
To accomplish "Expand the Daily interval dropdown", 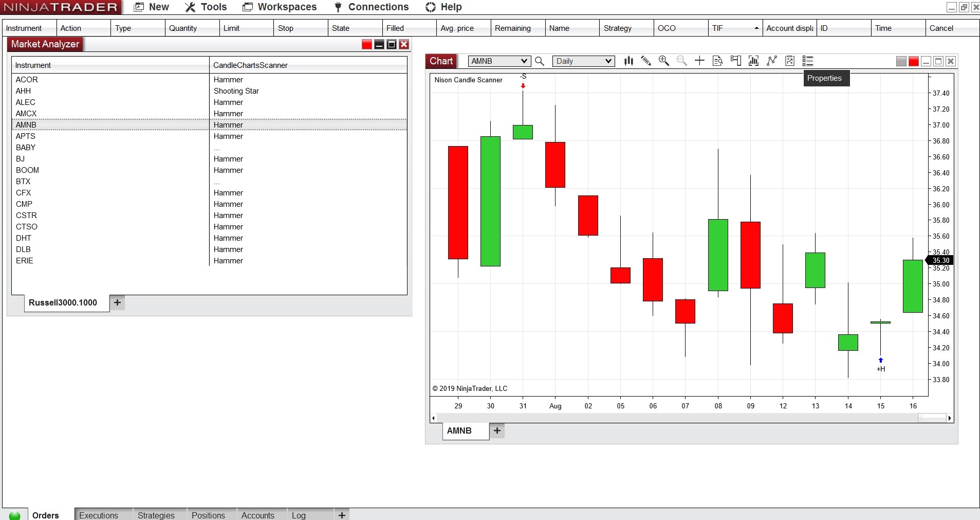I will [x=608, y=61].
